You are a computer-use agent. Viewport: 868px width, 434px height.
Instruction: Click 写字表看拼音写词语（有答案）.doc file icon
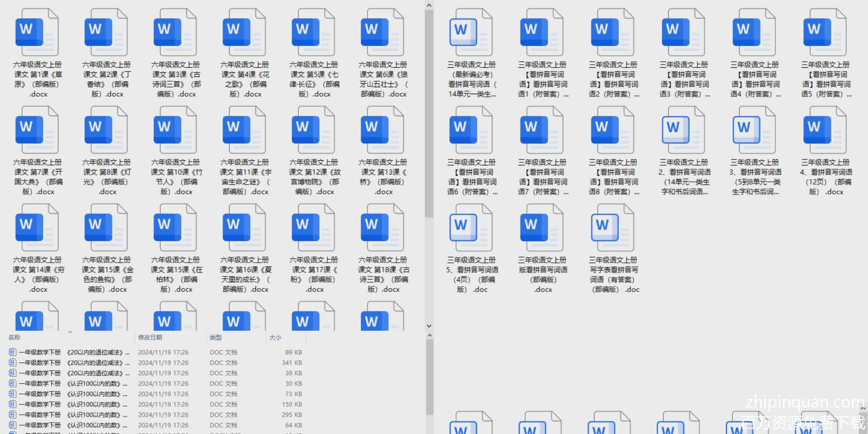click(612, 228)
